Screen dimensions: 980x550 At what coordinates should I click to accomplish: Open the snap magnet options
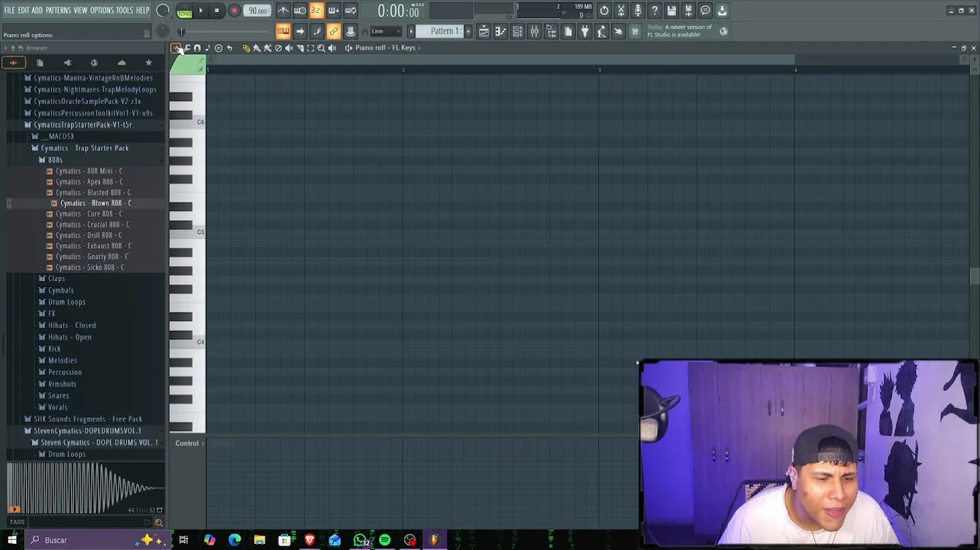[x=197, y=47]
